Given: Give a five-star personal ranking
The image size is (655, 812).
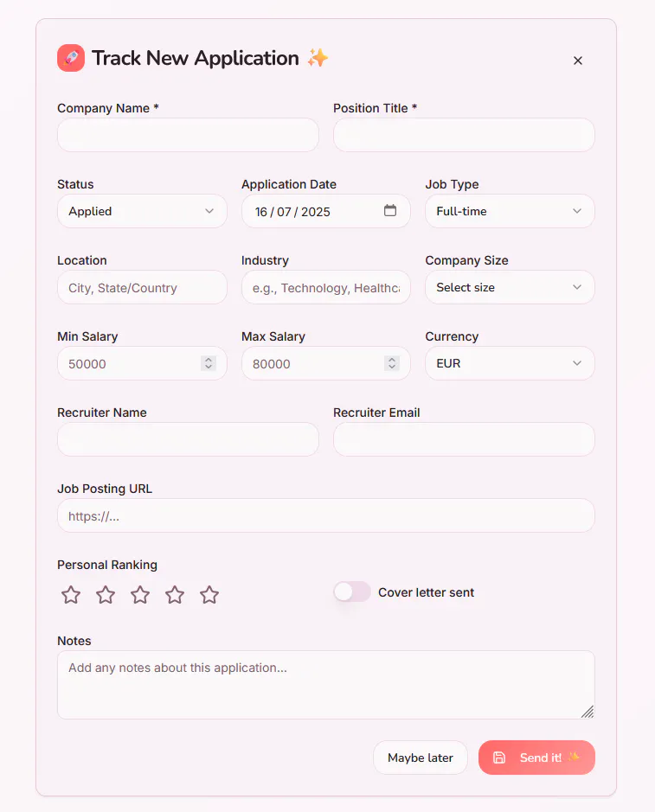Looking at the screenshot, I should (x=209, y=594).
